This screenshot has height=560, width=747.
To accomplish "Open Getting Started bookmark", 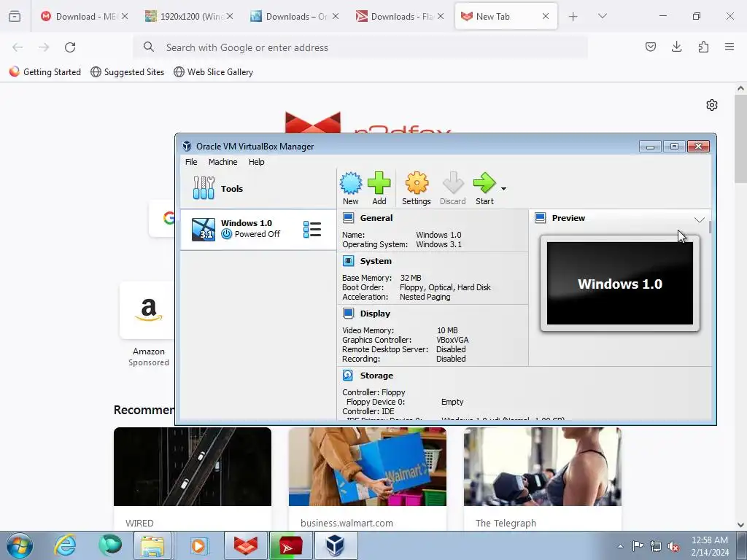I will (45, 72).
